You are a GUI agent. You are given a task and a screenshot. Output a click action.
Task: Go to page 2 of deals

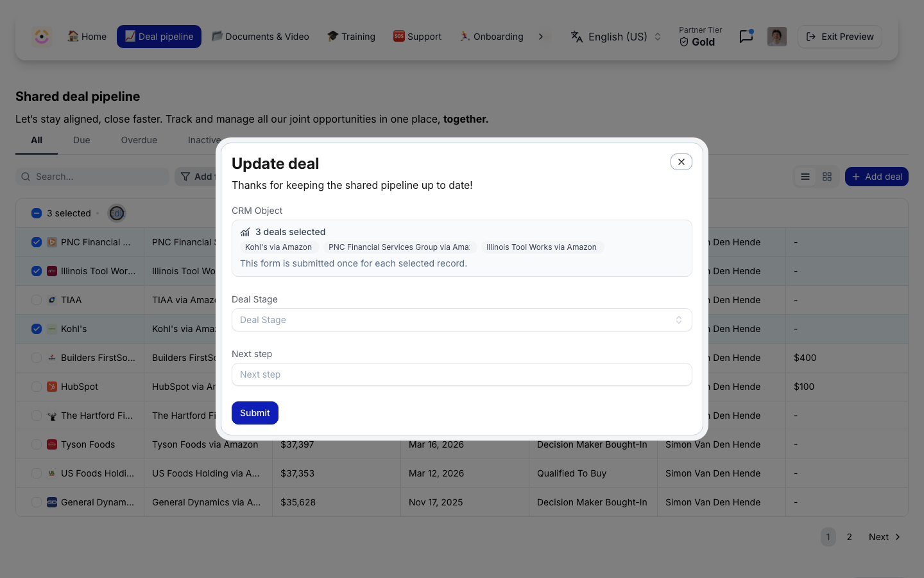(x=850, y=537)
